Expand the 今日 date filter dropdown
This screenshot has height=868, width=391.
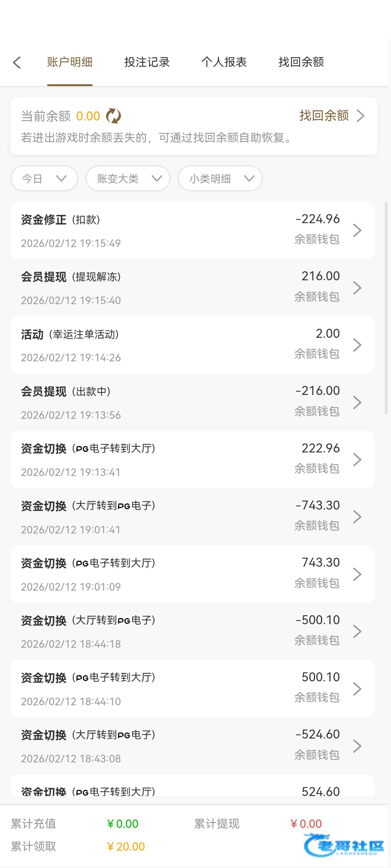pos(44,178)
